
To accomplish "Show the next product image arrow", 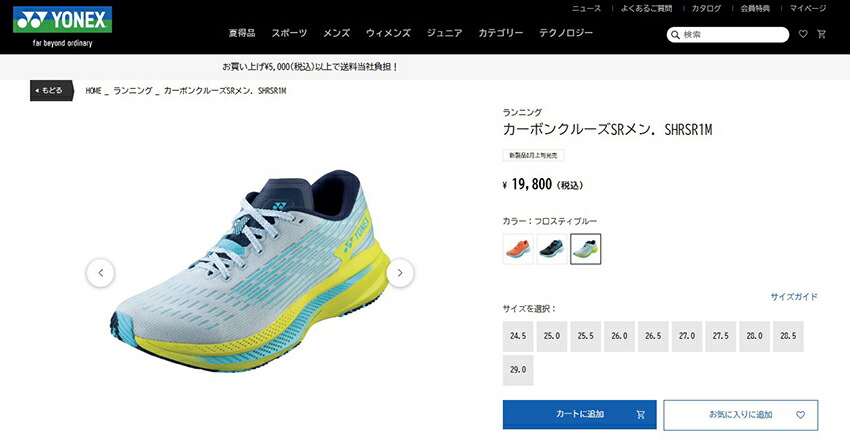I will point(400,273).
